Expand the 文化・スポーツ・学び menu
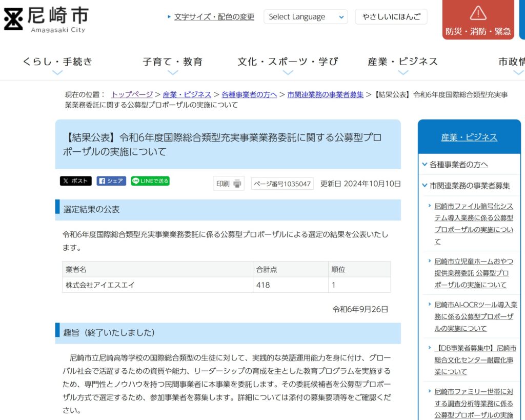Image resolution: width=525 pixels, height=420 pixels. (288, 63)
